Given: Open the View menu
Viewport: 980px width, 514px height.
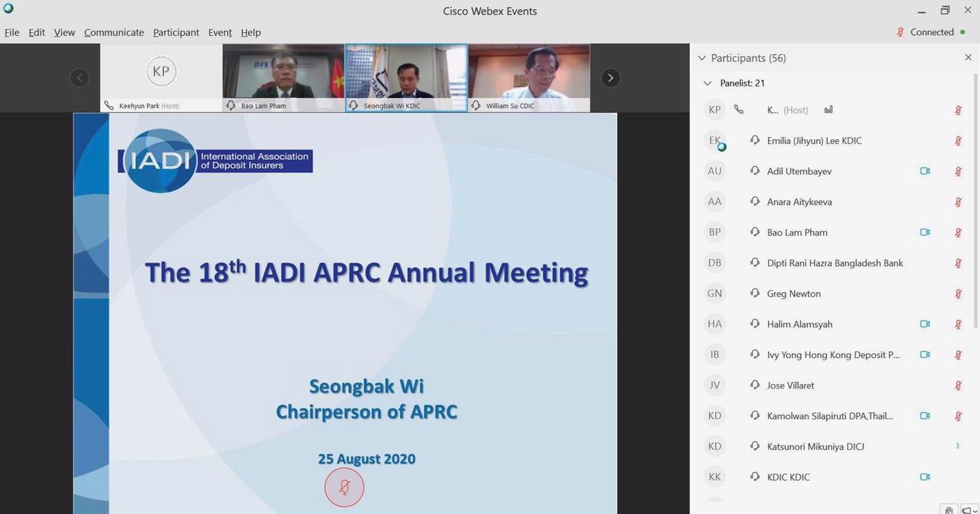Looking at the screenshot, I should pyautogui.click(x=64, y=32).
